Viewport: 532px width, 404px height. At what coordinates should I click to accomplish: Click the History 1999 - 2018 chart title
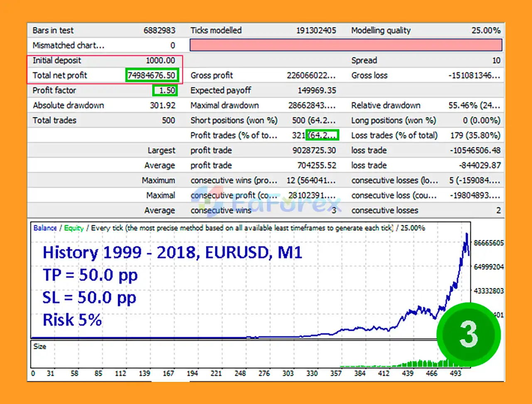(x=172, y=253)
